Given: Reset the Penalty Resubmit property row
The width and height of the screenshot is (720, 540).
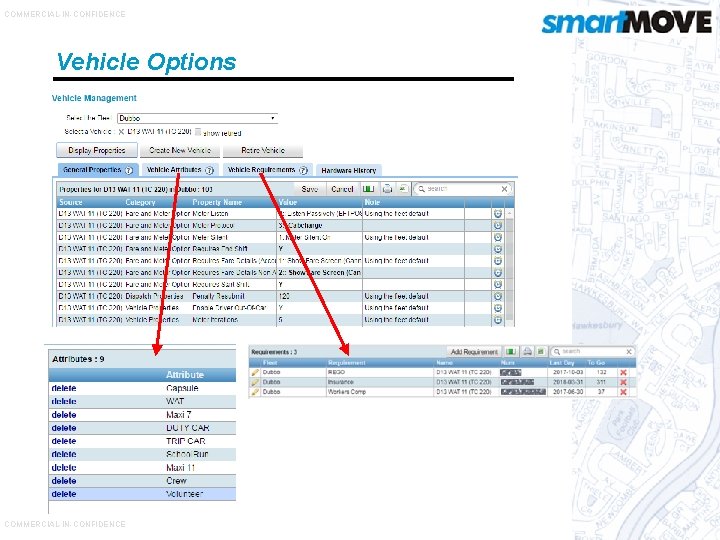Looking at the screenshot, I should tap(498, 296).
